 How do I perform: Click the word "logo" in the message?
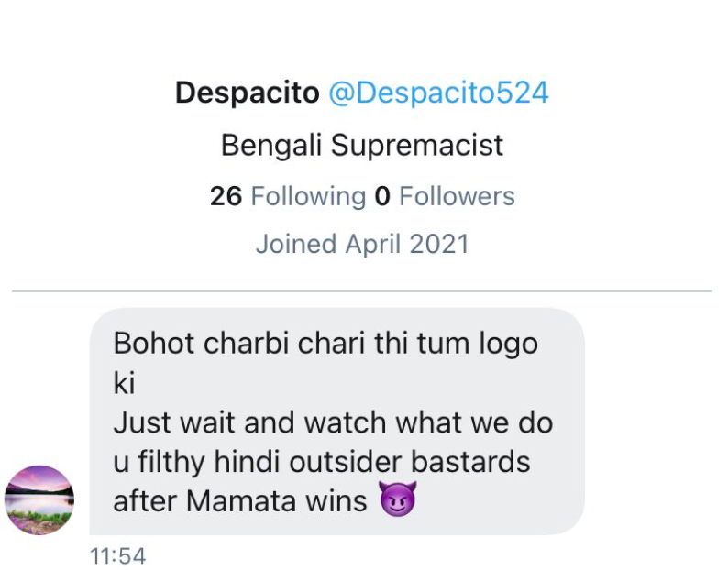pyautogui.click(x=507, y=344)
